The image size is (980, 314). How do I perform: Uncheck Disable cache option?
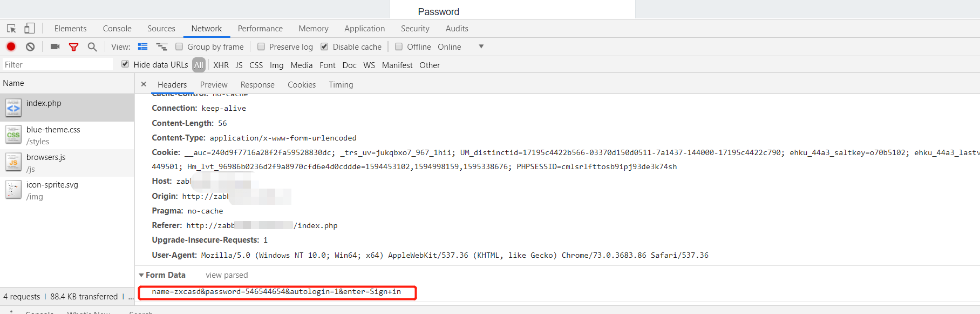(324, 47)
